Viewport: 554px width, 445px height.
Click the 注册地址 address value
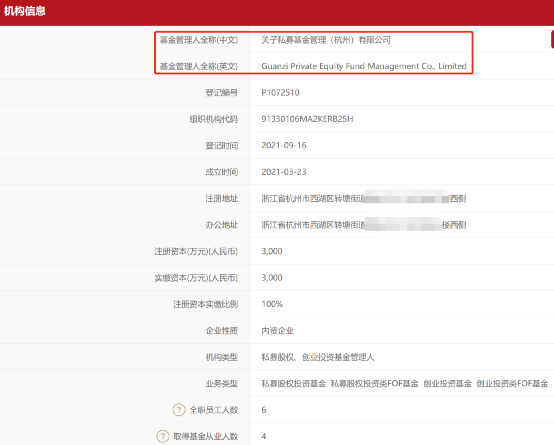(364, 198)
